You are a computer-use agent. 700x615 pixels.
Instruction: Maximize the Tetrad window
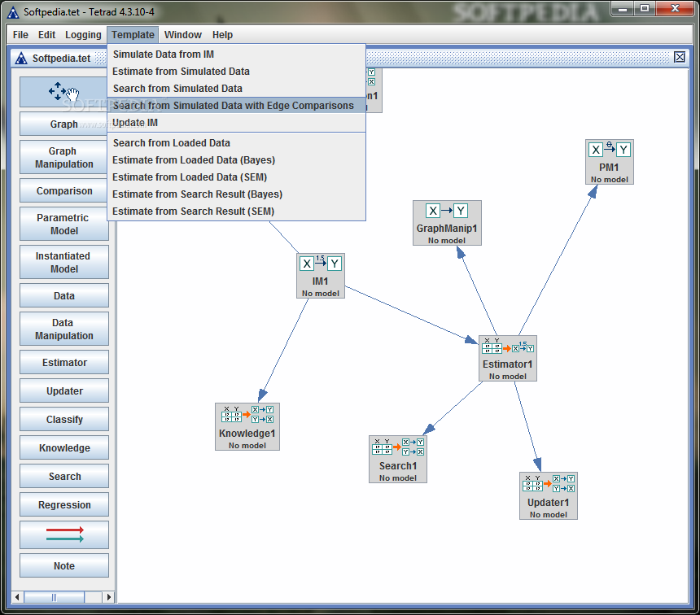click(x=644, y=8)
